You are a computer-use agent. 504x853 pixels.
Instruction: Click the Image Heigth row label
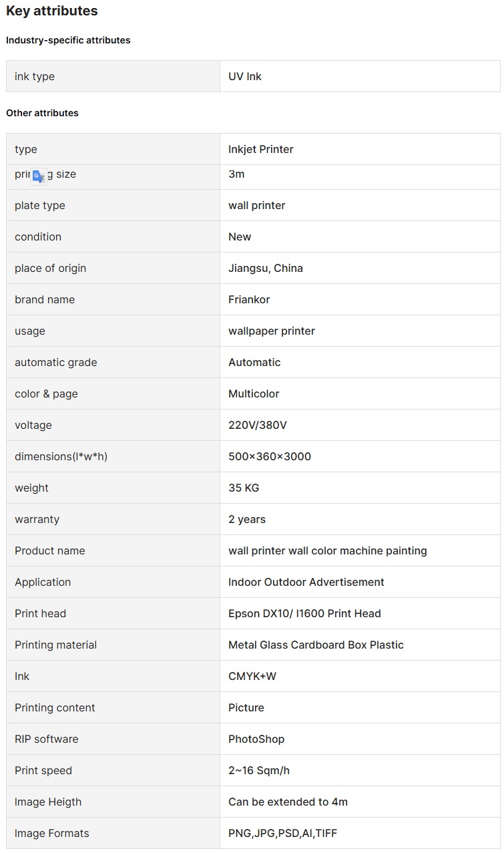coord(48,802)
